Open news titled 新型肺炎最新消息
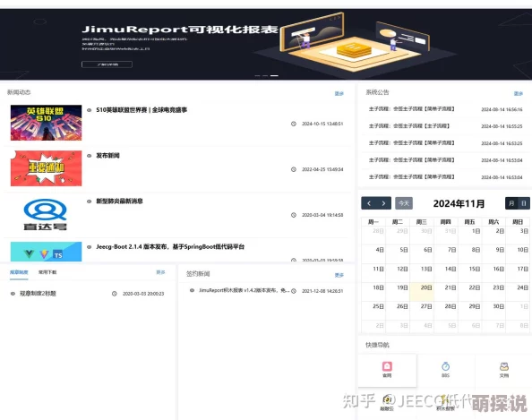This screenshot has width=532, height=420. (x=119, y=201)
